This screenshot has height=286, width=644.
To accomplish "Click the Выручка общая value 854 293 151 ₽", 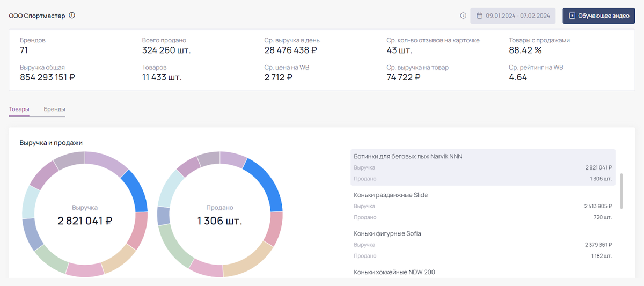I will (x=47, y=77).
